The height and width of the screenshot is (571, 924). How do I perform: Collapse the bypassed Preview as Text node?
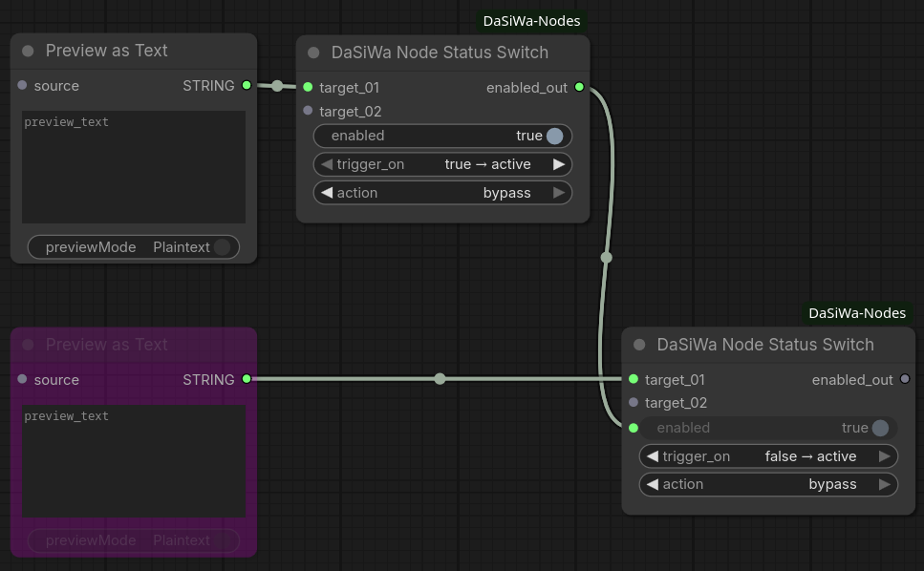(x=28, y=345)
